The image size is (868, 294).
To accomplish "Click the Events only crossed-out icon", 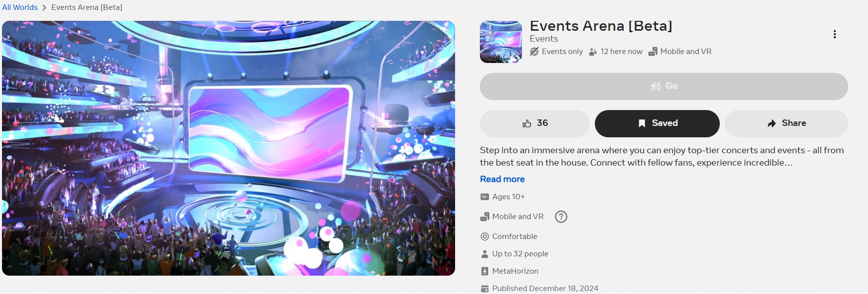I will pos(534,52).
